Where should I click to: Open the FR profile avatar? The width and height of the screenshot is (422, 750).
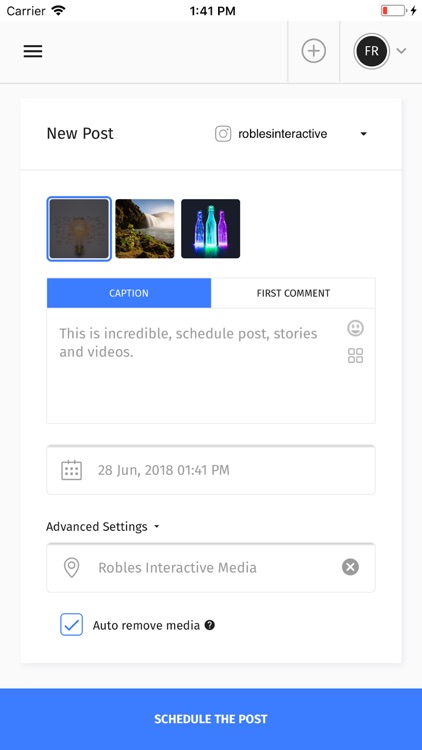point(372,51)
